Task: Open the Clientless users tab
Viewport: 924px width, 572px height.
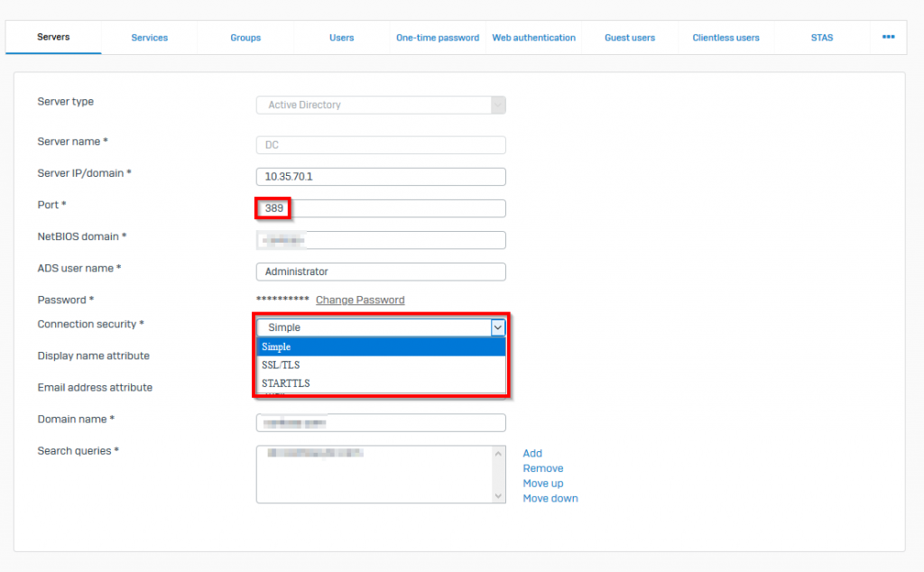Action: (x=725, y=38)
